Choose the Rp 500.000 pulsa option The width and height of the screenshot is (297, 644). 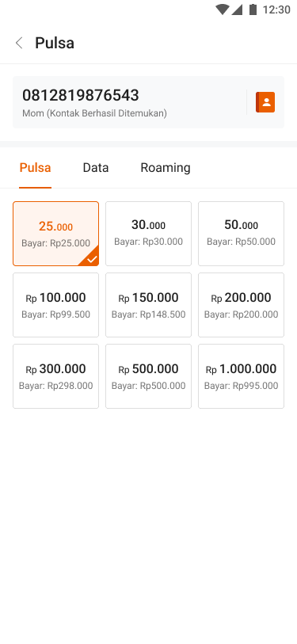click(148, 376)
